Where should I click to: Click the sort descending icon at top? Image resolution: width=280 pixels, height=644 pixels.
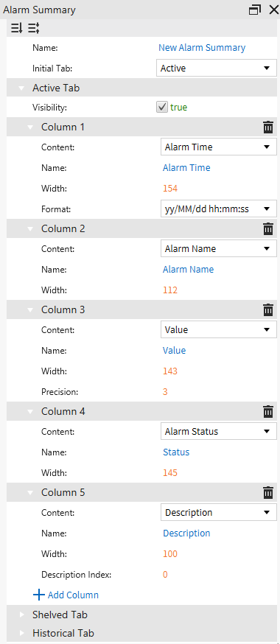16,28
